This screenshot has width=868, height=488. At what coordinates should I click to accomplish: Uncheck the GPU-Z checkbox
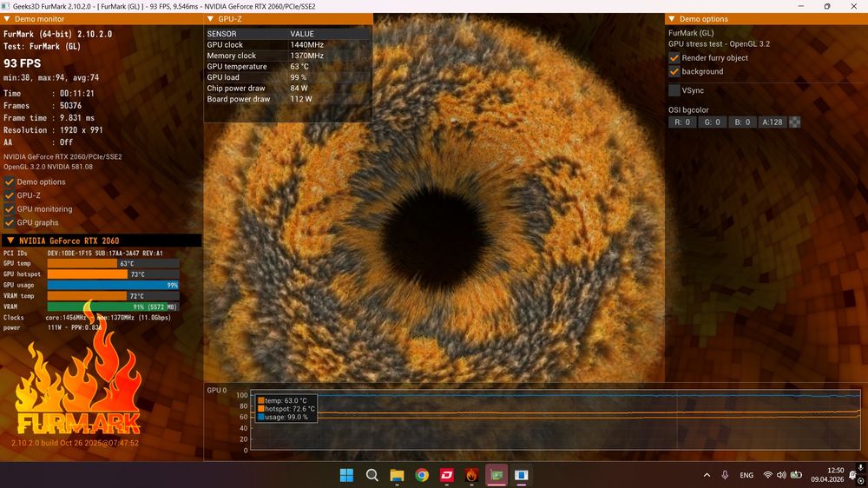(9, 195)
